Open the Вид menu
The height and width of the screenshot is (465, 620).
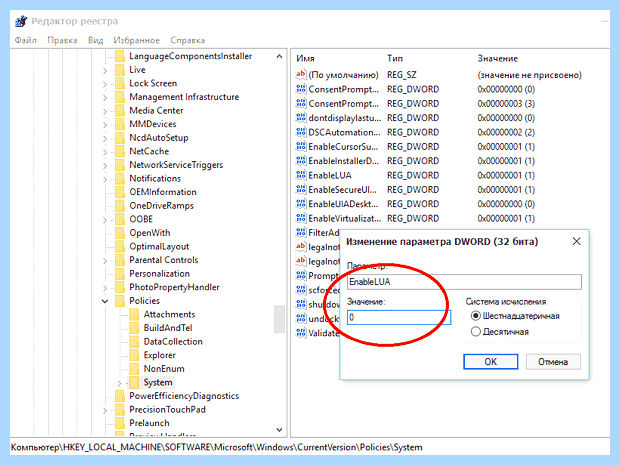[95, 40]
